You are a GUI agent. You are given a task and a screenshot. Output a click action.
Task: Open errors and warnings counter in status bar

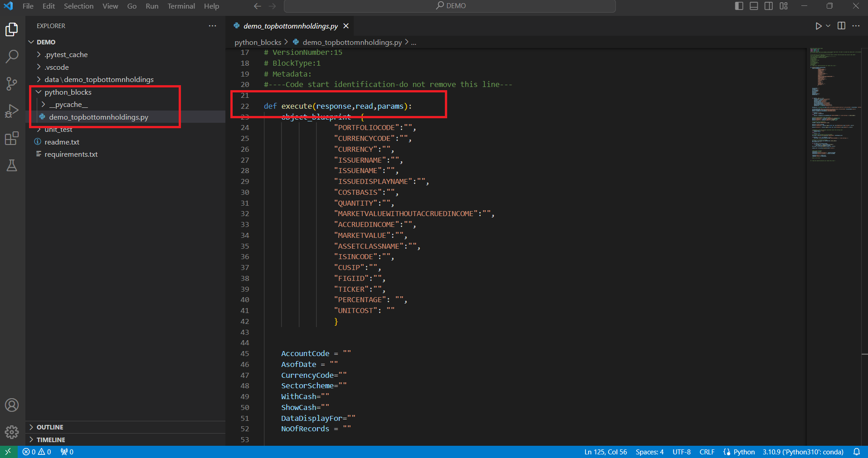point(37,452)
